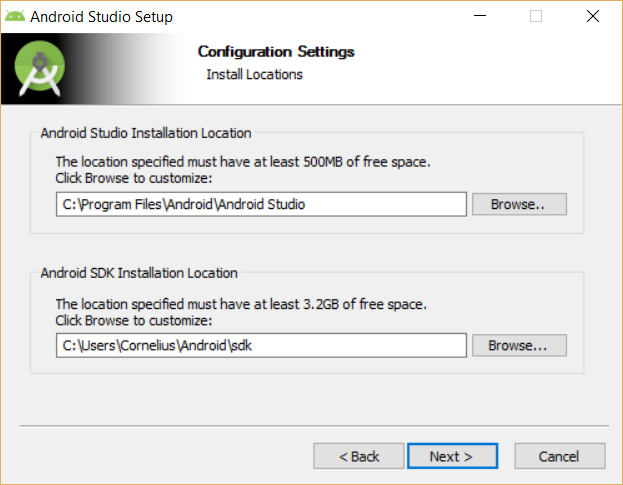Screen dimensions: 623x485
Task: Continue setup with the Next button
Action: [452, 456]
